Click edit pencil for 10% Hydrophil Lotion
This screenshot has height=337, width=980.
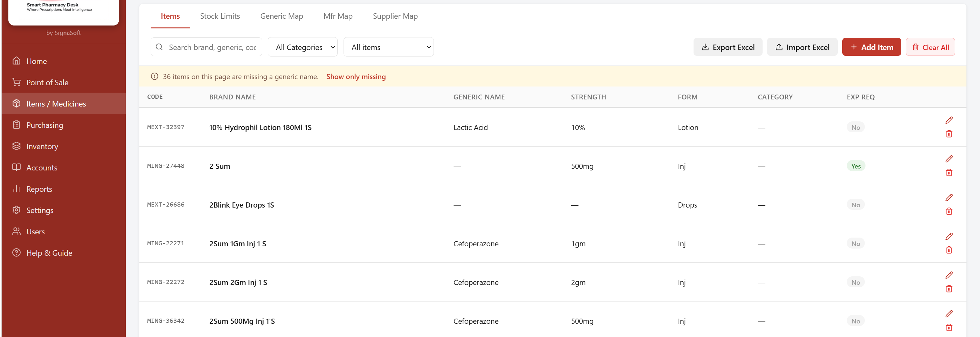click(949, 120)
